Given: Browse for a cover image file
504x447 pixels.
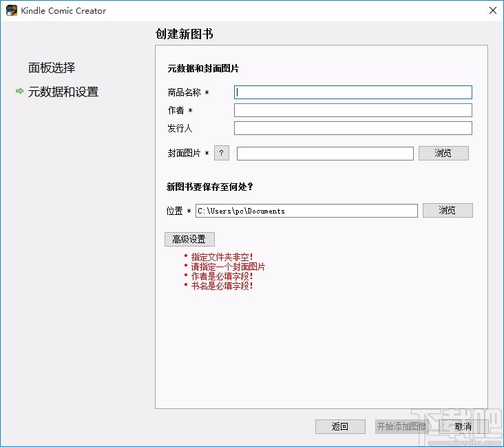Looking at the screenshot, I should click(443, 153).
